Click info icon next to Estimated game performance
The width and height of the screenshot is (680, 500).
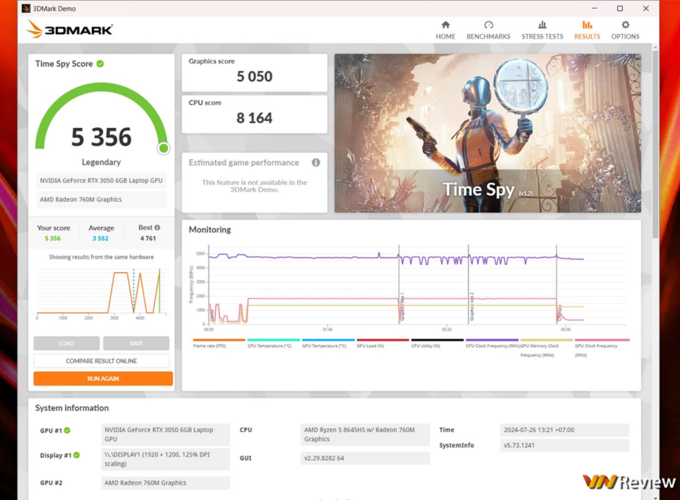pyautogui.click(x=316, y=163)
